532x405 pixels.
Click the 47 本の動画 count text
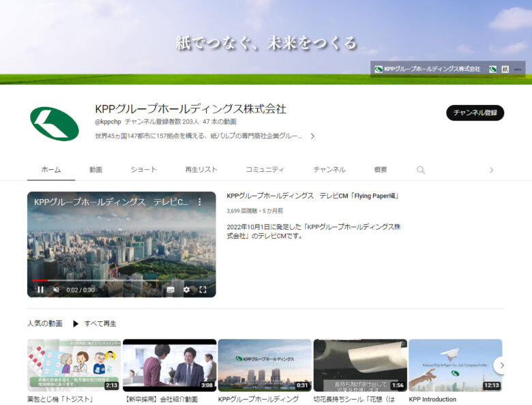click(219, 121)
